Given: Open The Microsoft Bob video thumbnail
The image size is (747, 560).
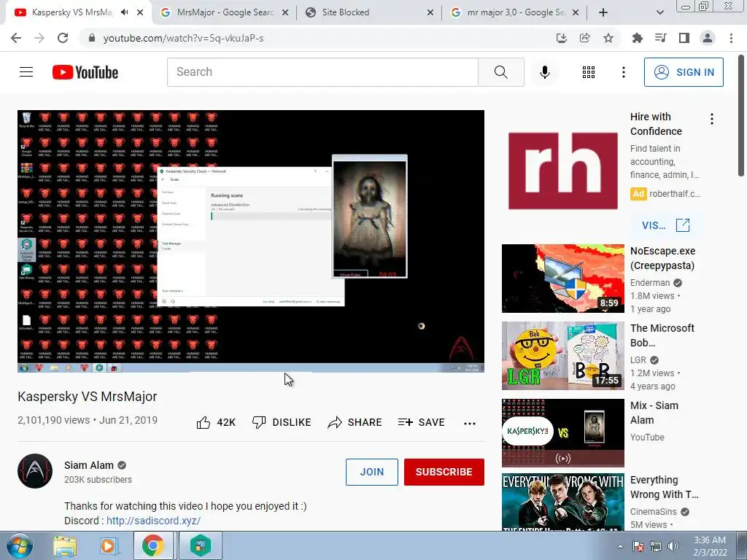Looking at the screenshot, I should pyautogui.click(x=563, y=356).
